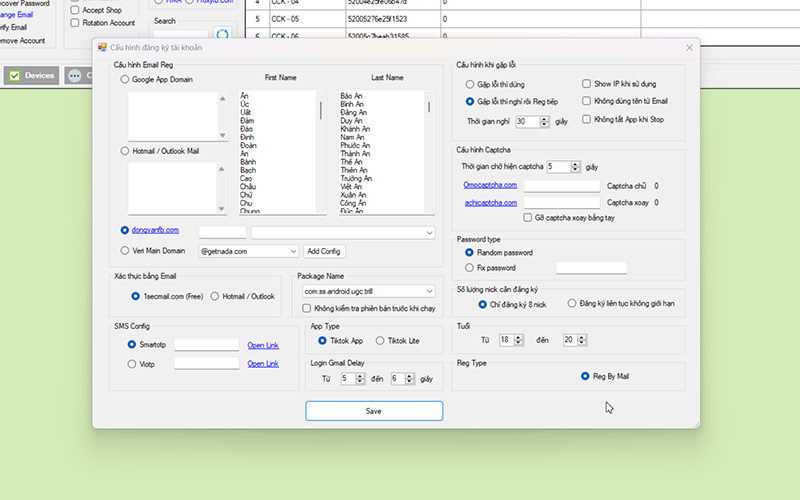Click the Thời gian nghỉ spinner arrows

tap(544, 121)
